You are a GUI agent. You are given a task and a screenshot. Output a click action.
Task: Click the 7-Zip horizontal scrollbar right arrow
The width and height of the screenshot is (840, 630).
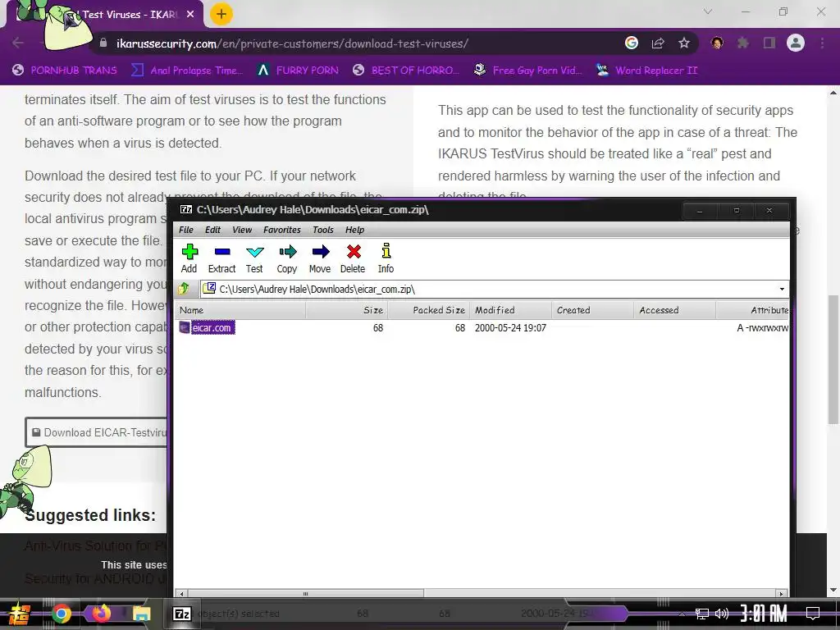(782, 594)
